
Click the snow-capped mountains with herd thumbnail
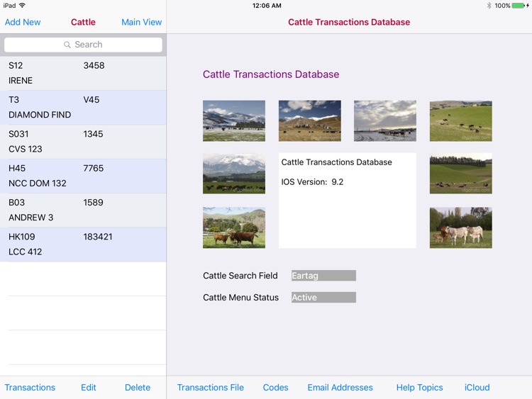coord(234,173)
